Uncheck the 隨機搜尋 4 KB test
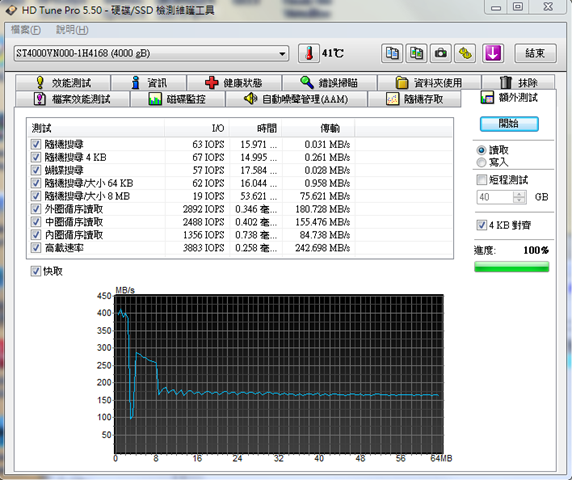Viewport: 572px width, 480px height. point(36,157)
